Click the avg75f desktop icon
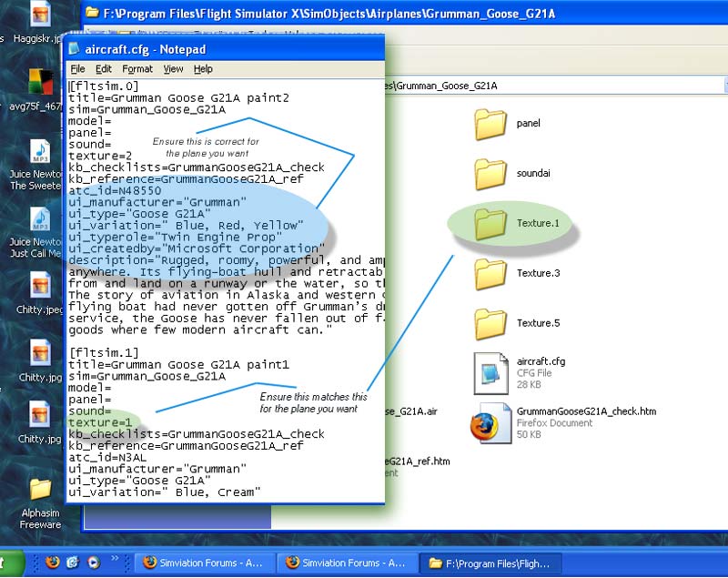The height and width of the screenshot is (578, 728). (40, 84)
